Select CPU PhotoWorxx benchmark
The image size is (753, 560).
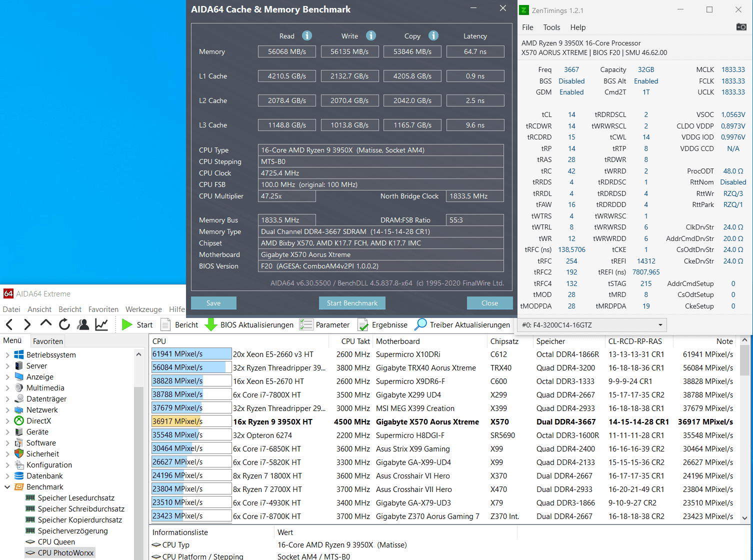tap(65, 553)
